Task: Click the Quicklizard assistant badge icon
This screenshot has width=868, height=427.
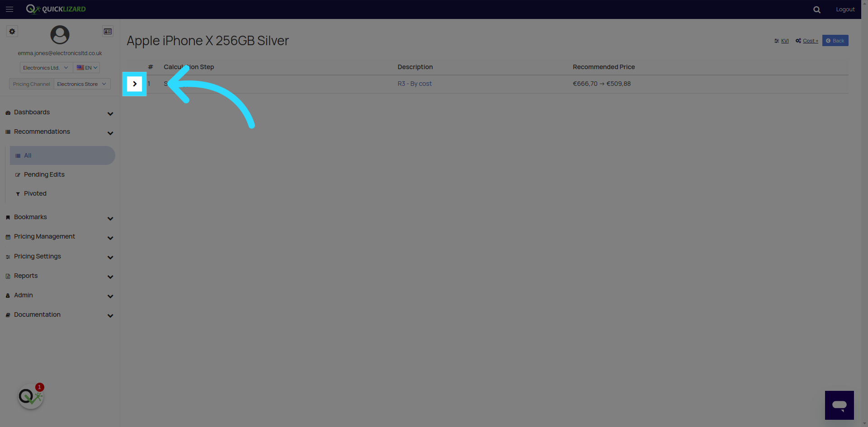Action: point(31,397)
